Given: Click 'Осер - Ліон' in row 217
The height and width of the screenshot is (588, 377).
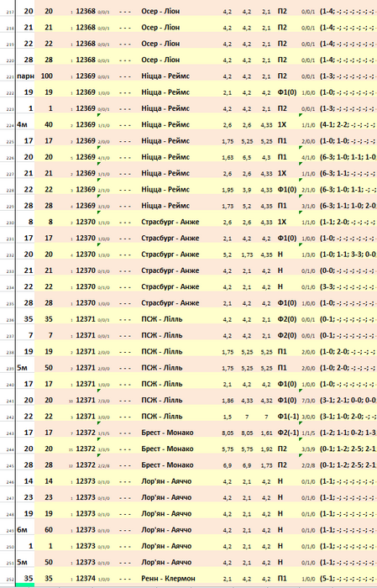Looking at the screenshot, I should (x=160, y=11).
